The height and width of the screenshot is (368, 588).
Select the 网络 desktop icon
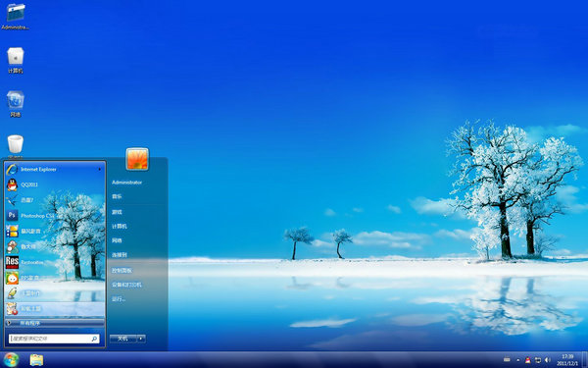click(16, 104)
